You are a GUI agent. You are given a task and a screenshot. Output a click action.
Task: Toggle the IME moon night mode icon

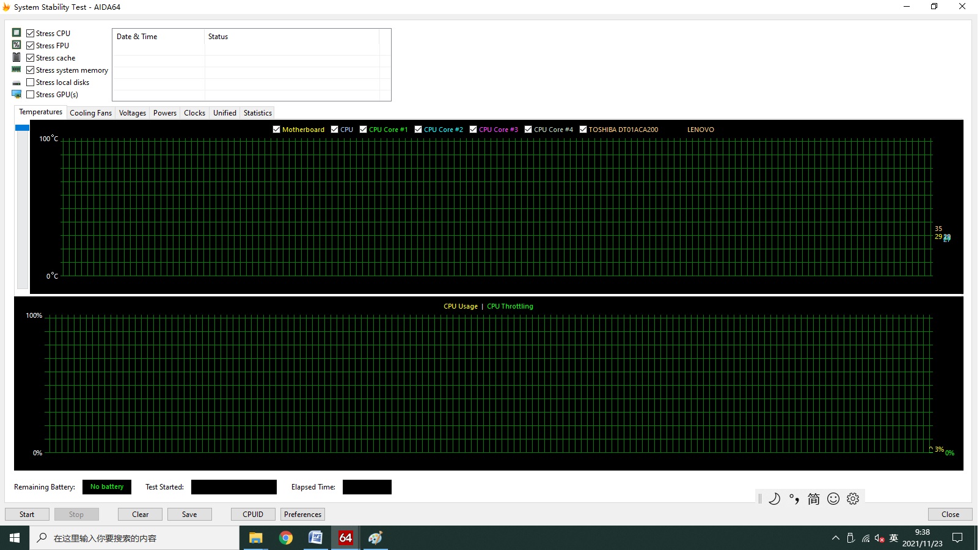(774, 499)
